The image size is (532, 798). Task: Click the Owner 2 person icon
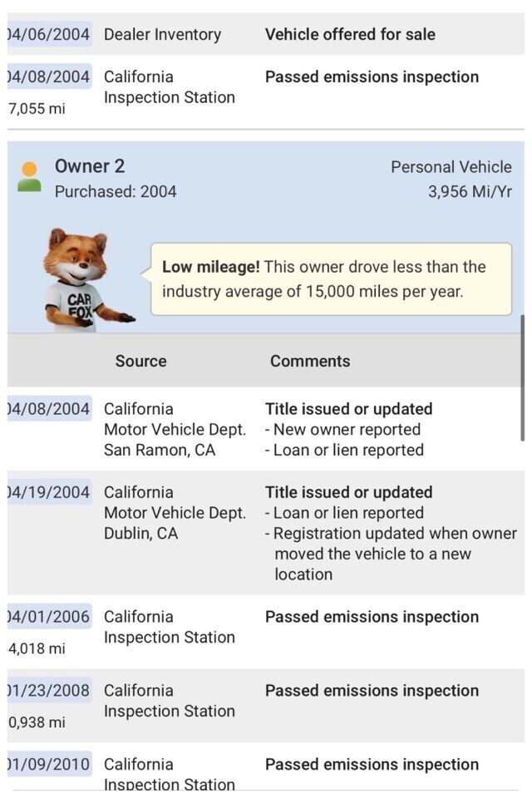[x=29, y=177]
